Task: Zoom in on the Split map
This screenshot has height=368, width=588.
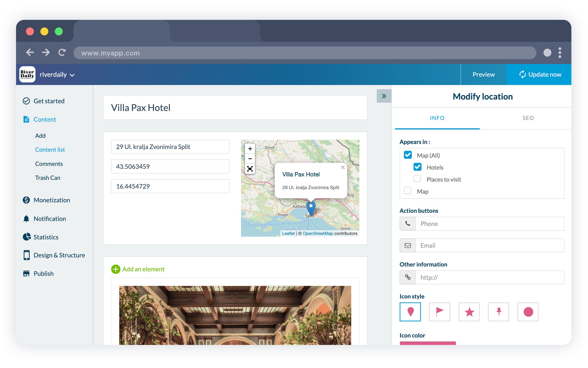Action: [x=250, y=148]
